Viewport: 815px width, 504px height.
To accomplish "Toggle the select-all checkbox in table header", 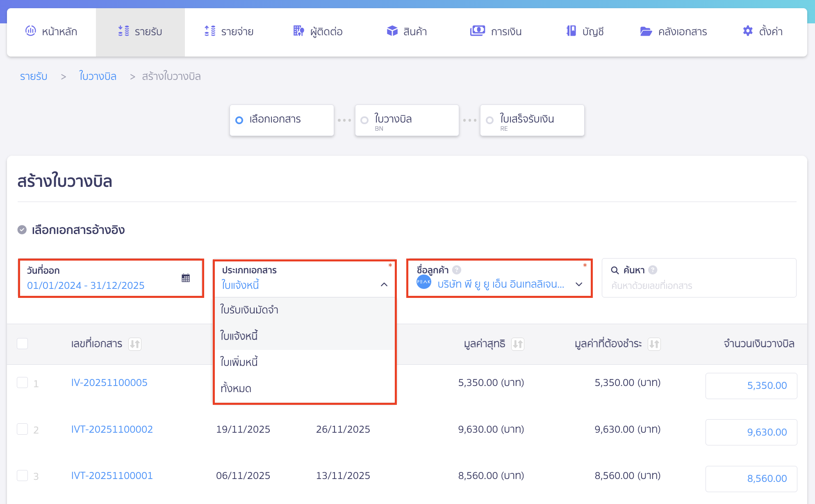I will coord(23,344).
